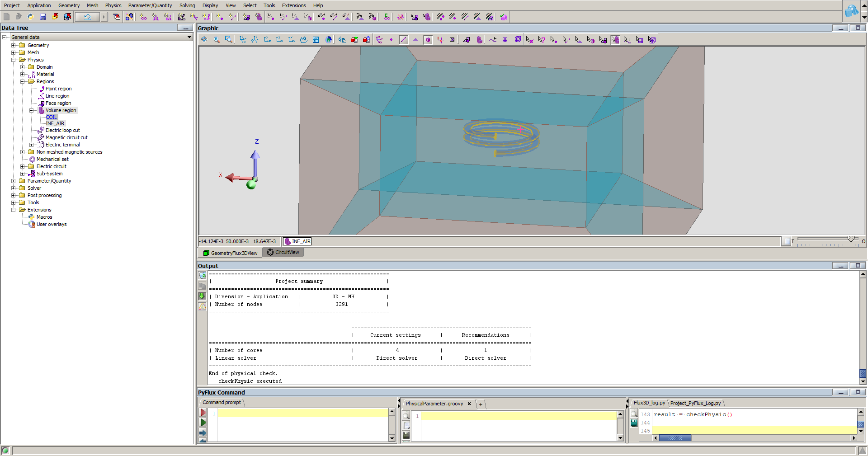Click the four views layout icon
868x456 pixels.
click(316, 40)
